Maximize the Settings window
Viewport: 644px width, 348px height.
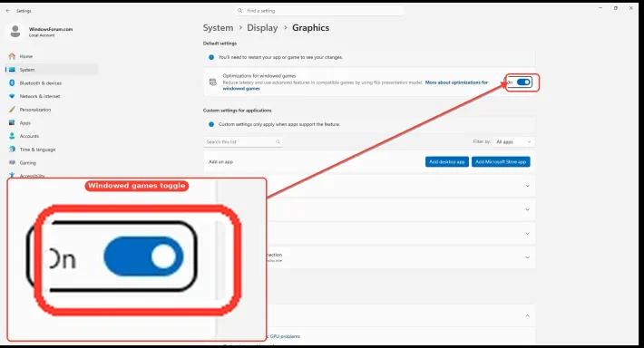pos(616,8)
